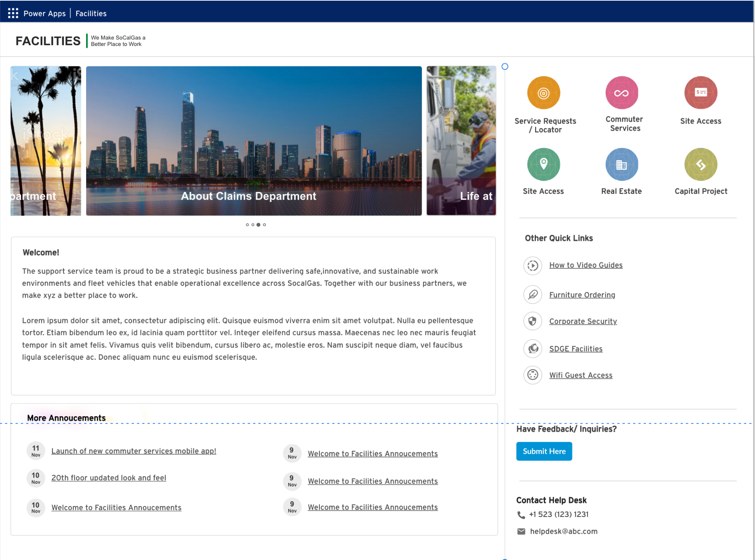This screenshot has width=755, height=560.
Task: Select the second carousel dot indicator
Action: [253, 225]
